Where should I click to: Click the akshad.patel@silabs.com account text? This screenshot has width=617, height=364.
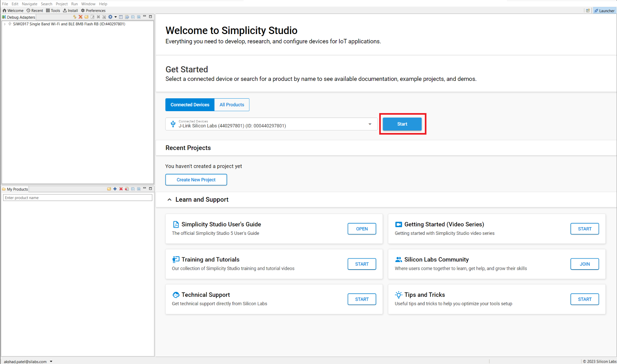[25, 361]
